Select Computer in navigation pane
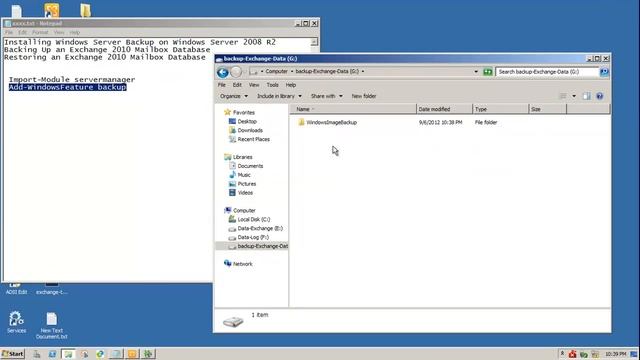 tap(244, 210)
